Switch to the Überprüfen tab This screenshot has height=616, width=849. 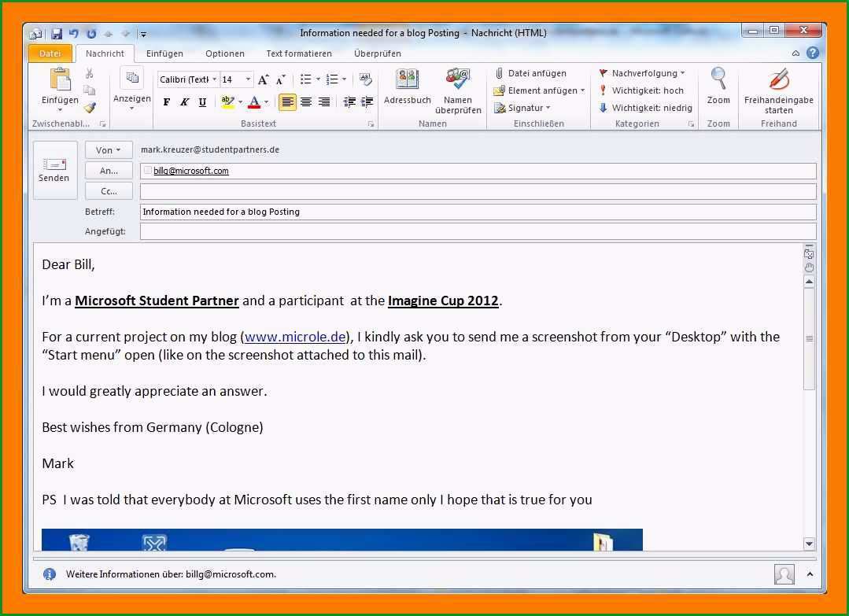pyautogui.click(x=378, y=53)
